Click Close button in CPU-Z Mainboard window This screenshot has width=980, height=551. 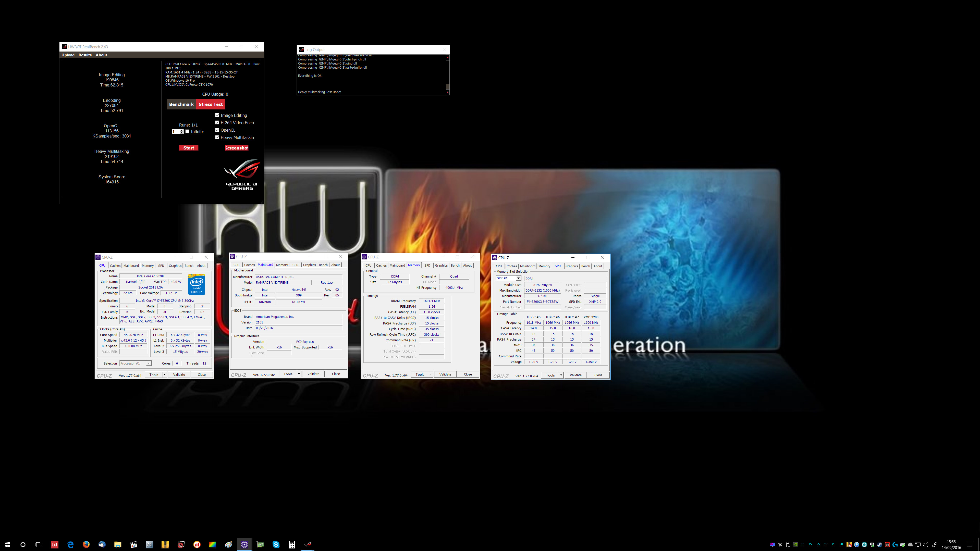click(336, 374)
